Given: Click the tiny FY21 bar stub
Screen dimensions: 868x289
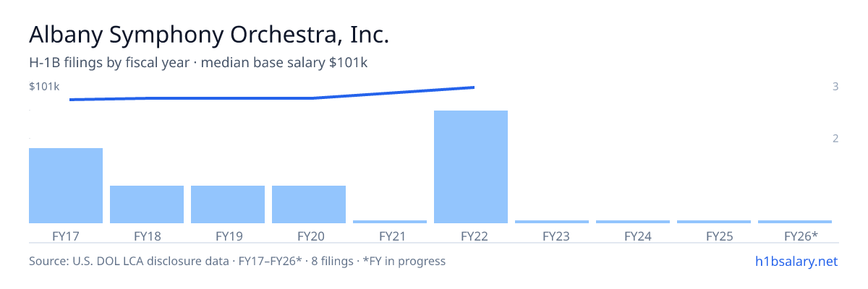Looking at the screenshot, I should click(x=390, y=222).
